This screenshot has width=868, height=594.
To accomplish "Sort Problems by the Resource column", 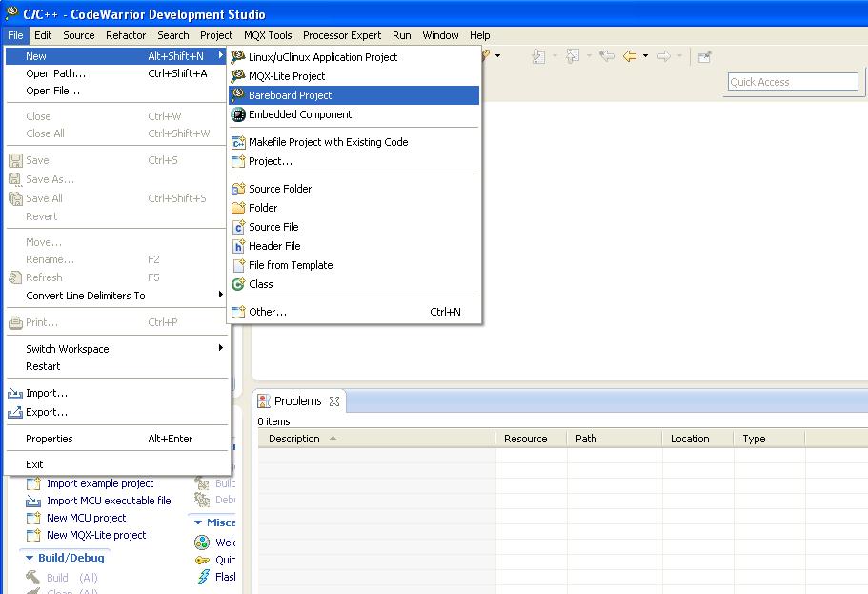I will coord(532,439).
